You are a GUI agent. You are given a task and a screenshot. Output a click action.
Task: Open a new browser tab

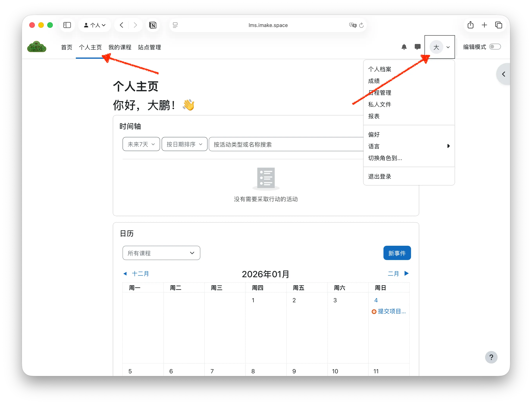(x=485, y=25)
